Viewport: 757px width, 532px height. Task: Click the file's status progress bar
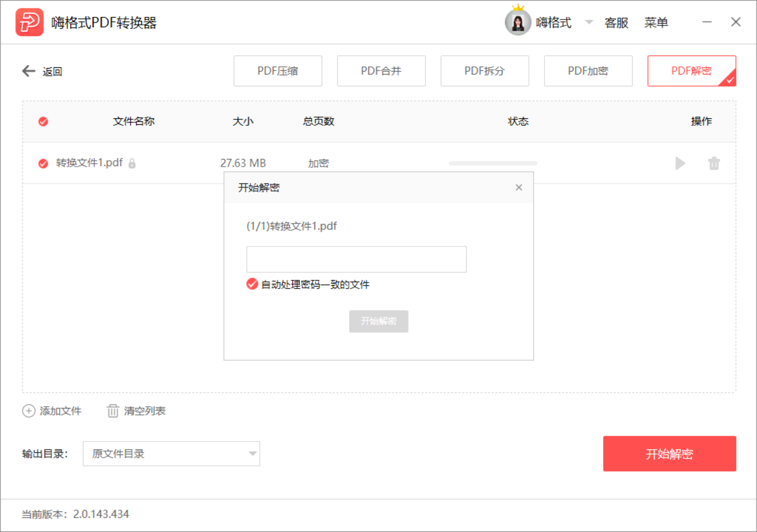coord(493,163)
